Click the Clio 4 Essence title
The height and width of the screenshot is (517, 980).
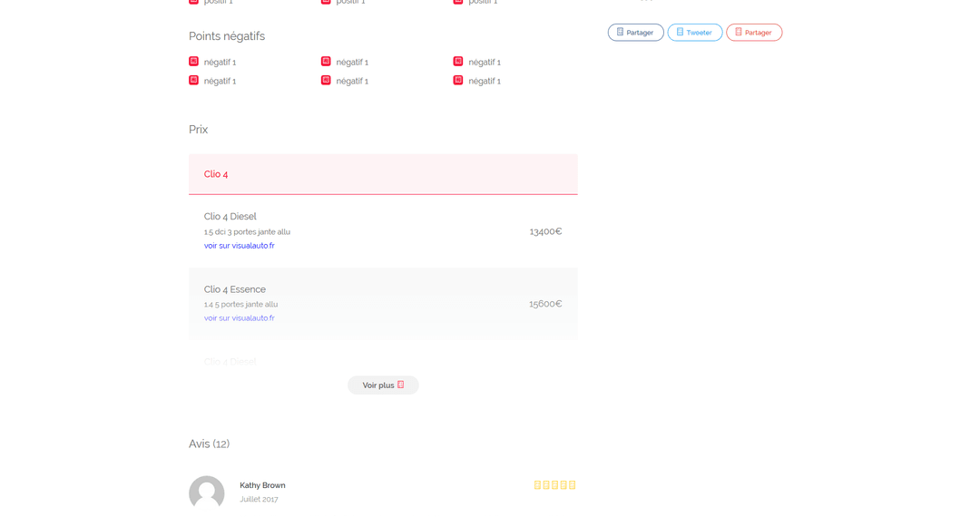click(235, 289)
